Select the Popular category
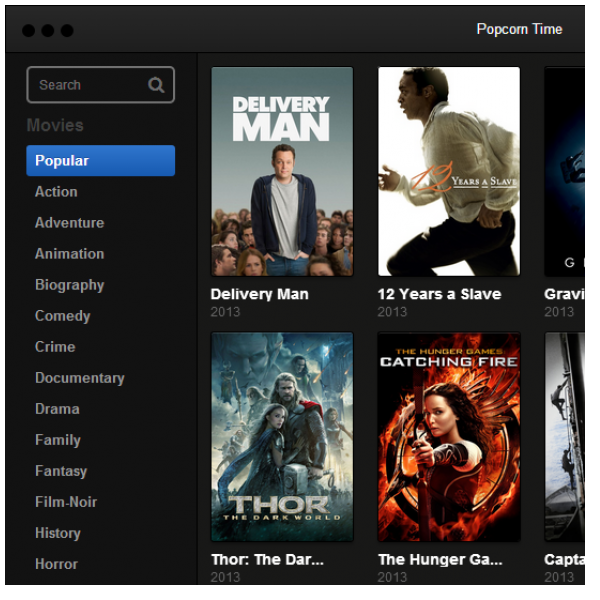Screen dimensions: 600x600 [102, 163]
